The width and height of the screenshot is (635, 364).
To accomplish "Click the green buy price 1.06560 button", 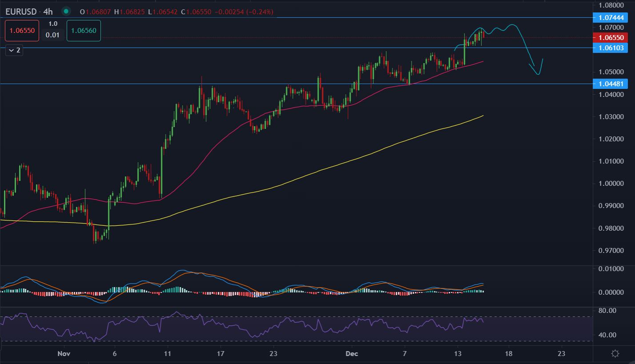I will tap(84, 31).
